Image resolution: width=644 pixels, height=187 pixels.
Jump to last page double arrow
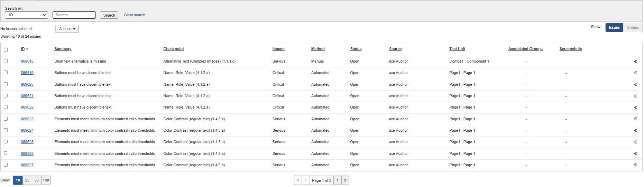click(345, 180)
